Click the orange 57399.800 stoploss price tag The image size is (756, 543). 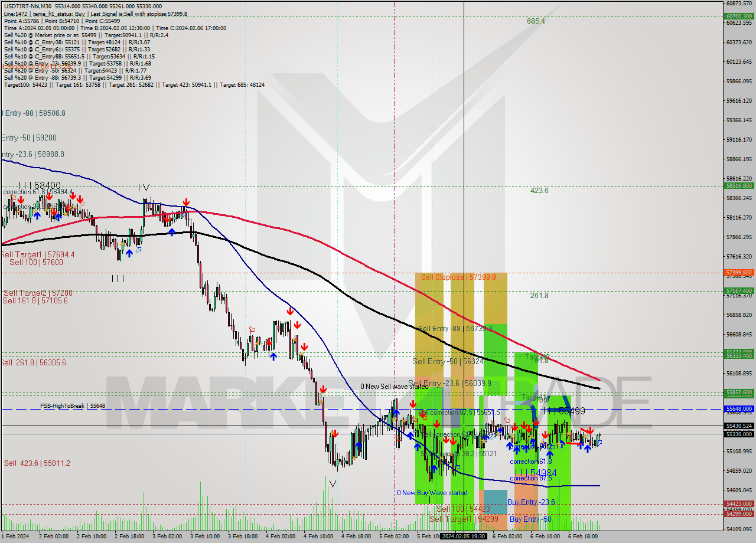(739, 273)
